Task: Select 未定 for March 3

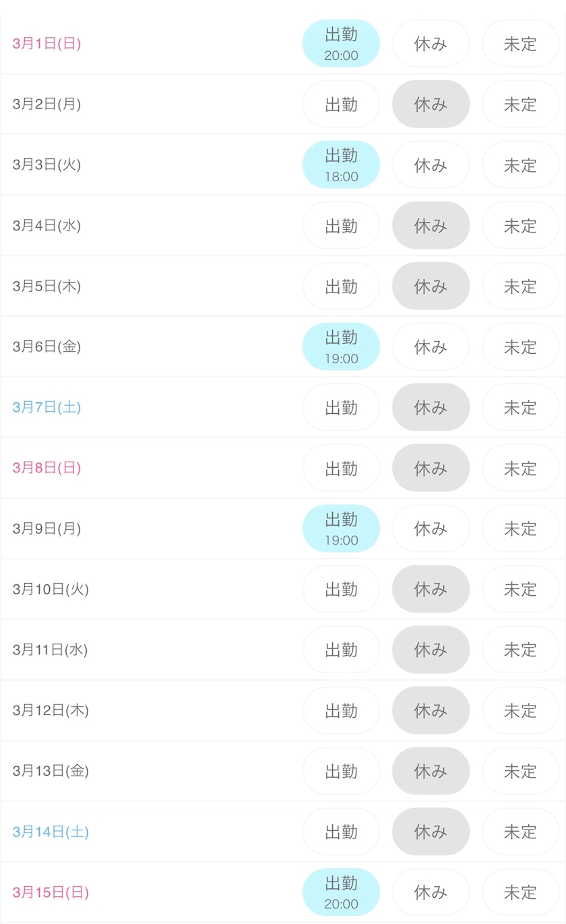Action: [x=520, y=165]
